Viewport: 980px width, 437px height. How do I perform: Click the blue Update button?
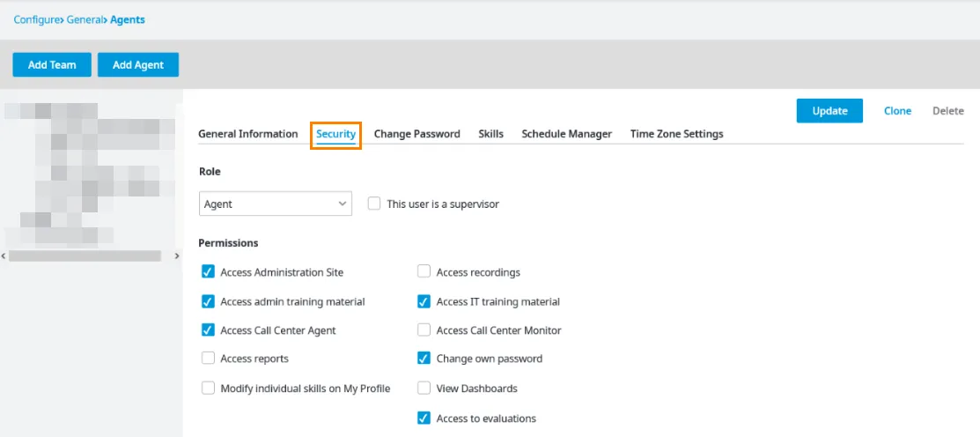(x=829, y=111)
